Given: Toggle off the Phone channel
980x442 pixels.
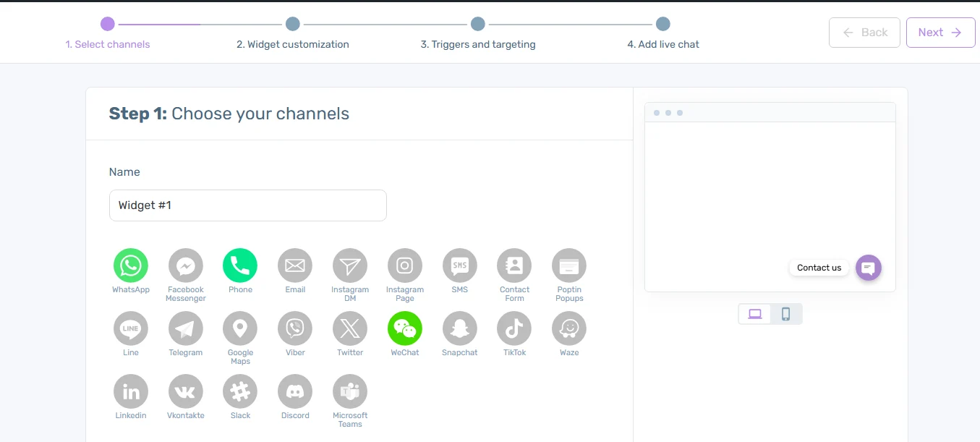Looking at the screenshot, I should tap(240, 266).
